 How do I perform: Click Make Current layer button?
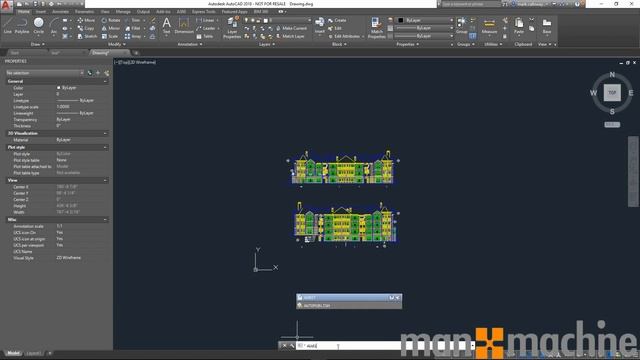tap(291, 28)
